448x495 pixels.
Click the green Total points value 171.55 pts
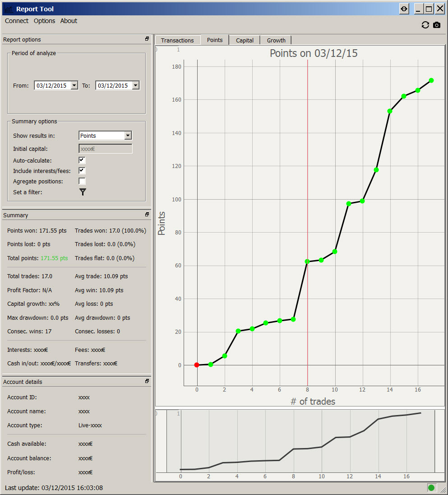[x=54, y=258]
